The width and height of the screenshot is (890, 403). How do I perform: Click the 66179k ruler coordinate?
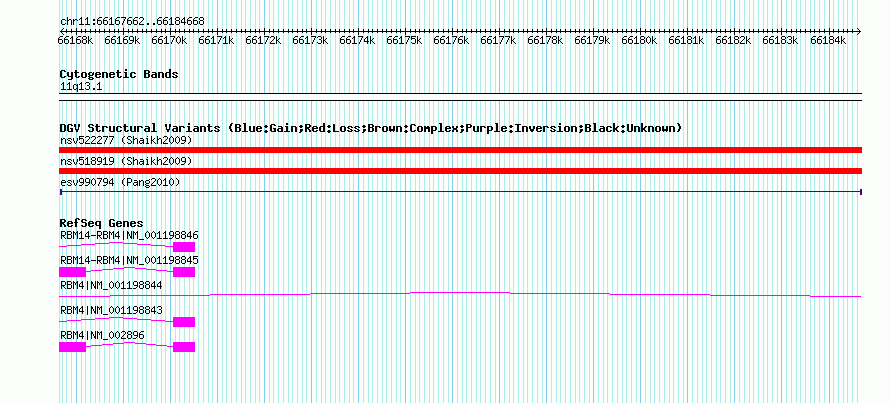coord(593,40)
